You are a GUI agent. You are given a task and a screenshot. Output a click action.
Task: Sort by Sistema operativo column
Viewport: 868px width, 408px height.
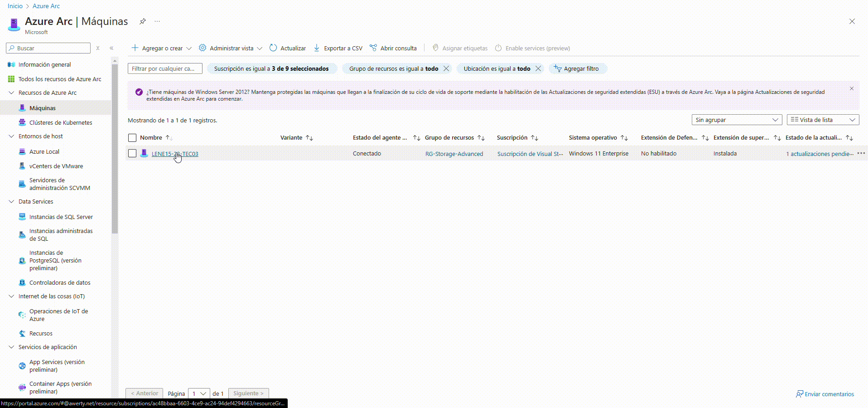point(598,137)
